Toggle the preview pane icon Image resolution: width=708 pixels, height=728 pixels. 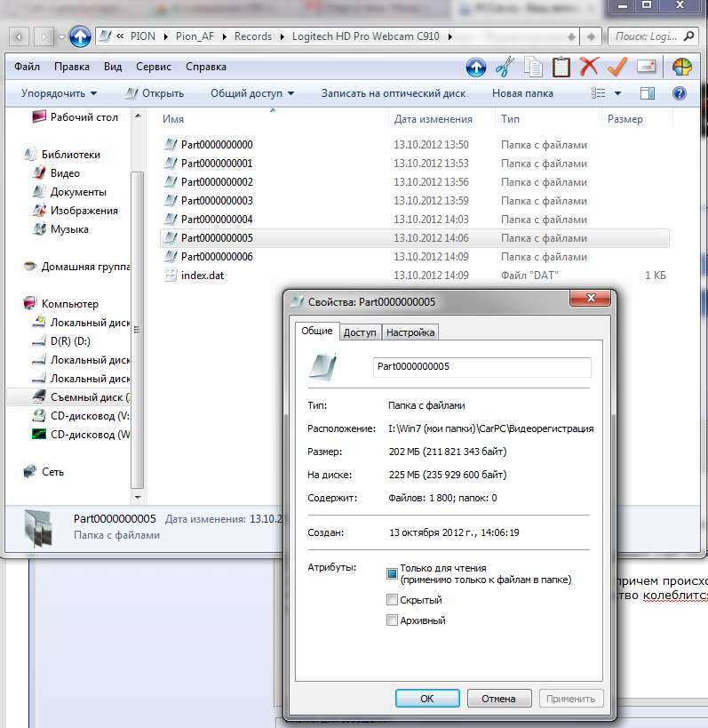648,93
